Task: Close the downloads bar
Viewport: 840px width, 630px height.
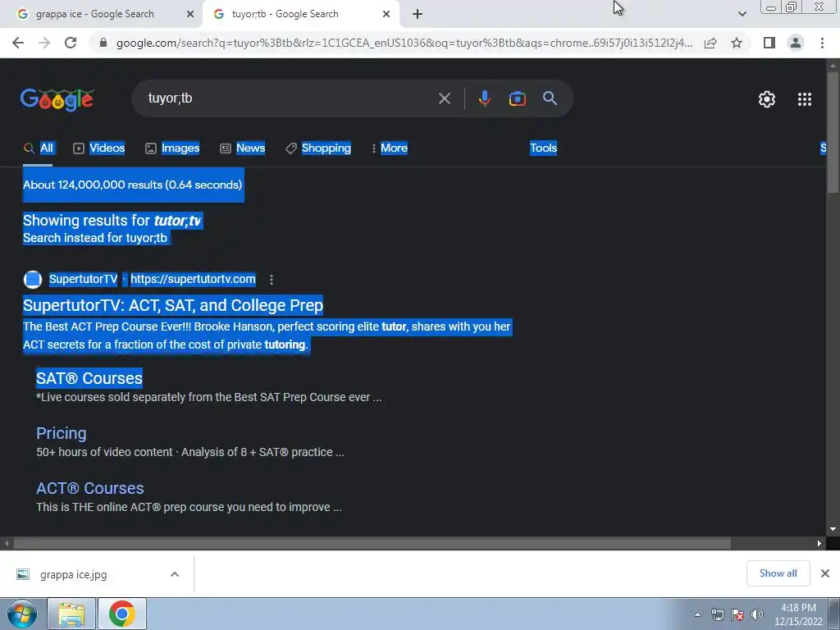Action: point(825,573)
